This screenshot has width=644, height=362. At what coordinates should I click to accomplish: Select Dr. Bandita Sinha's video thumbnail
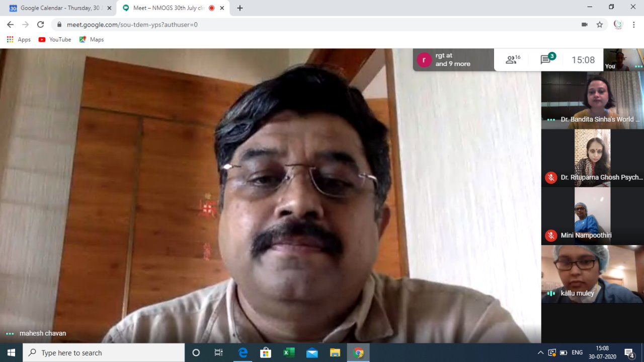[x=592, y=100]
